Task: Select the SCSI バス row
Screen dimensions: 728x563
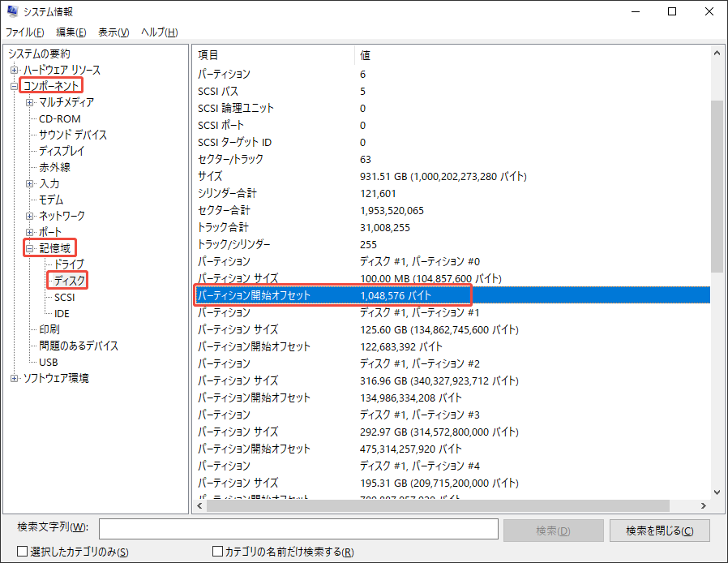Action: [x=452, y=92]
